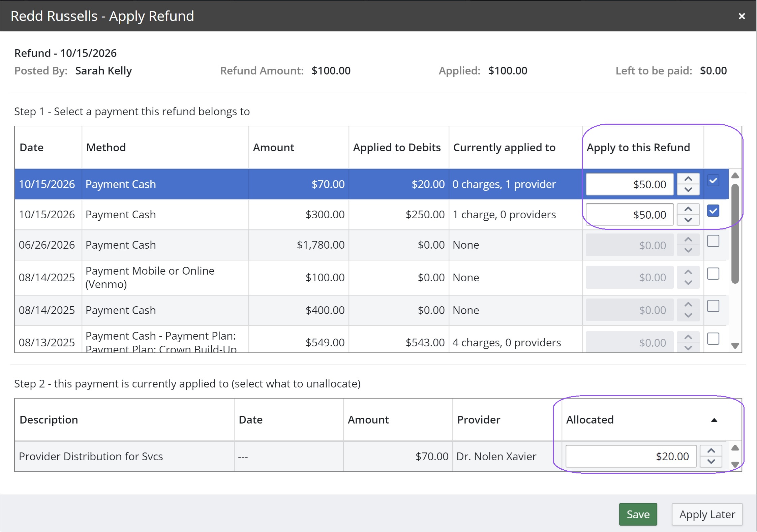Decrease refund amount for $1,780.00 payment
Screen dimensions: 757x532
click(x=688, y=250)
